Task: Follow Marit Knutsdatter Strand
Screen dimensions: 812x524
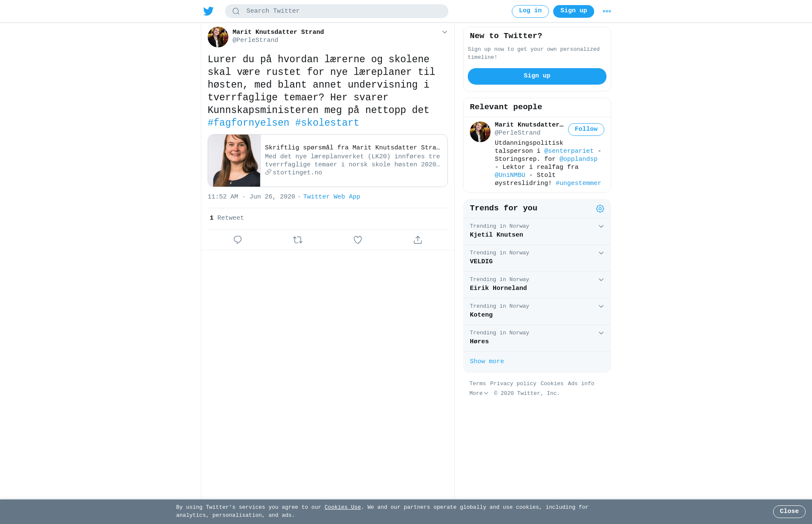Action: pos(586,130)
